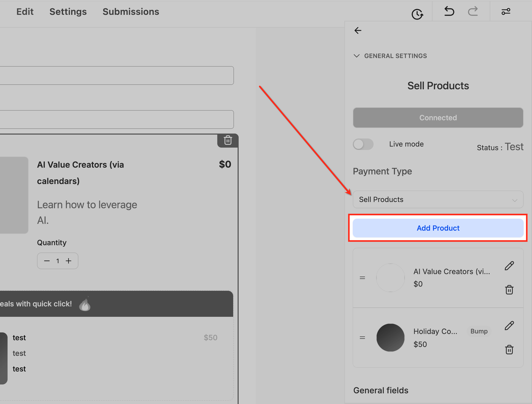The height and width of the screenshot is (404, 532).
Task: Click the Connected button
Action: pyautogui.click(x=438, y=118)
